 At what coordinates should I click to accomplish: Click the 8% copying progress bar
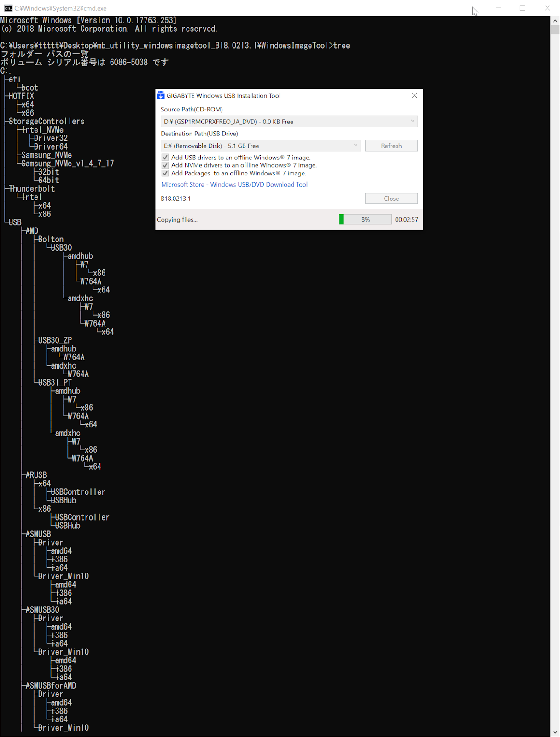365,219
